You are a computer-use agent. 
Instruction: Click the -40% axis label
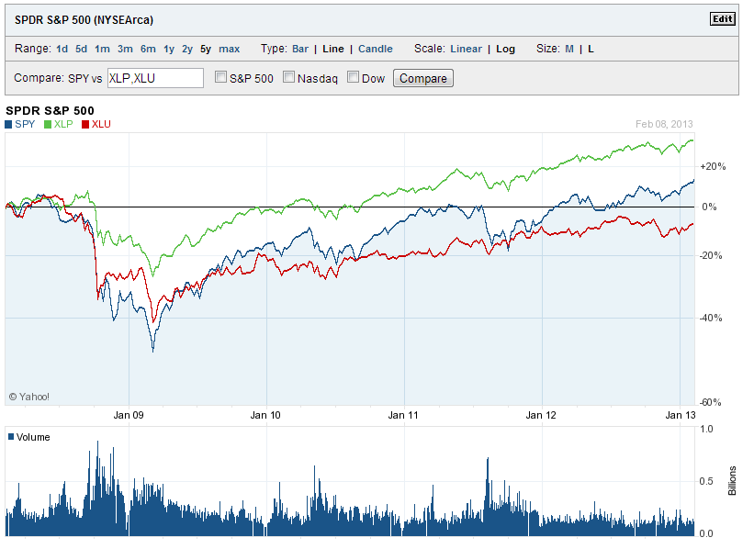click(x=711, y=319)
